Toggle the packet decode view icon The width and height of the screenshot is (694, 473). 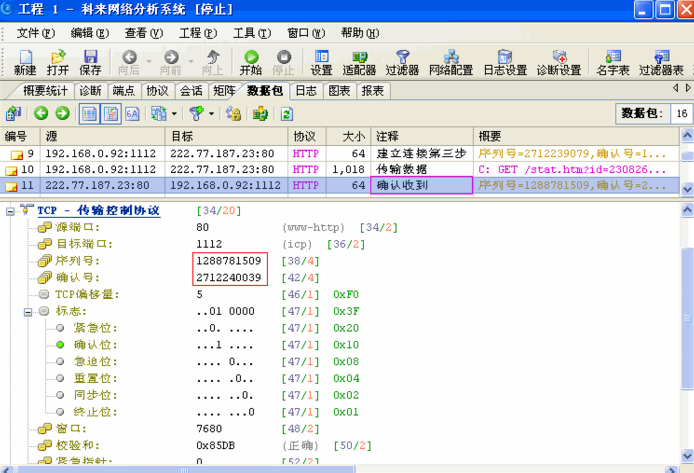tap(111, 114)
